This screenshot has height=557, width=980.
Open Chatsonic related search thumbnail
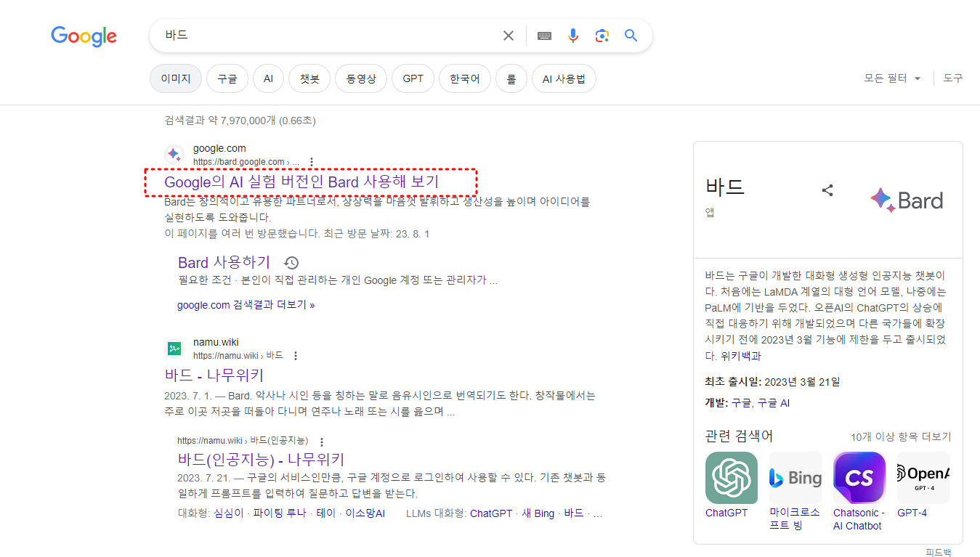click(x=859, y=478)
